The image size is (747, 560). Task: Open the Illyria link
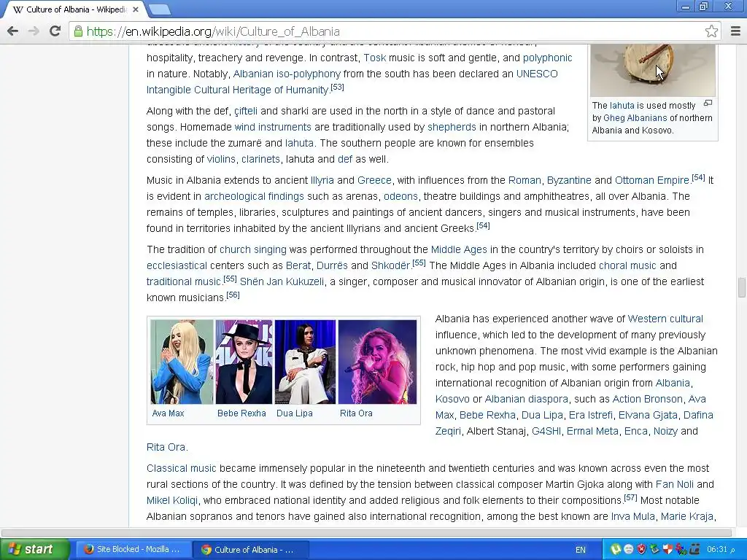tap(322, 181)
